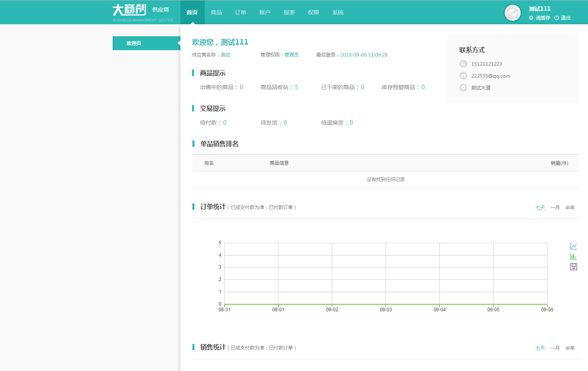The width and height of the screenshot is (588, 371).
Task: Click the 09-06 date label on chart
Action: 547,310
